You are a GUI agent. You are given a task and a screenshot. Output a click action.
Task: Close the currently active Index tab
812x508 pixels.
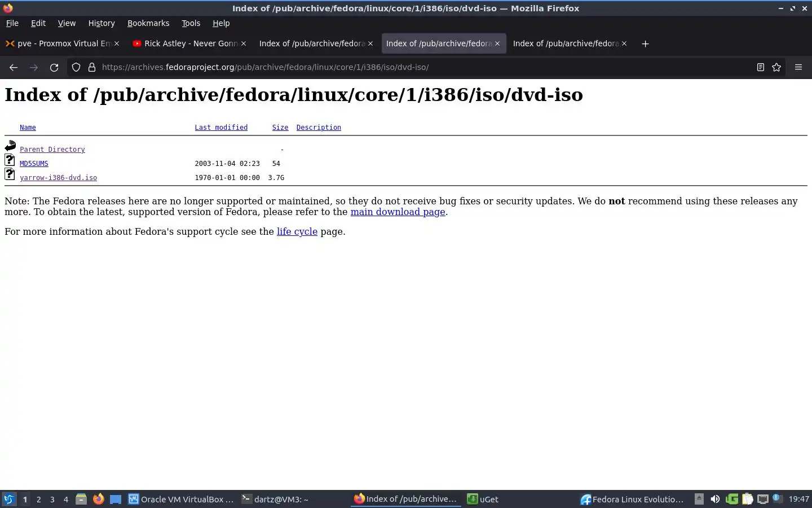point(497,43)
